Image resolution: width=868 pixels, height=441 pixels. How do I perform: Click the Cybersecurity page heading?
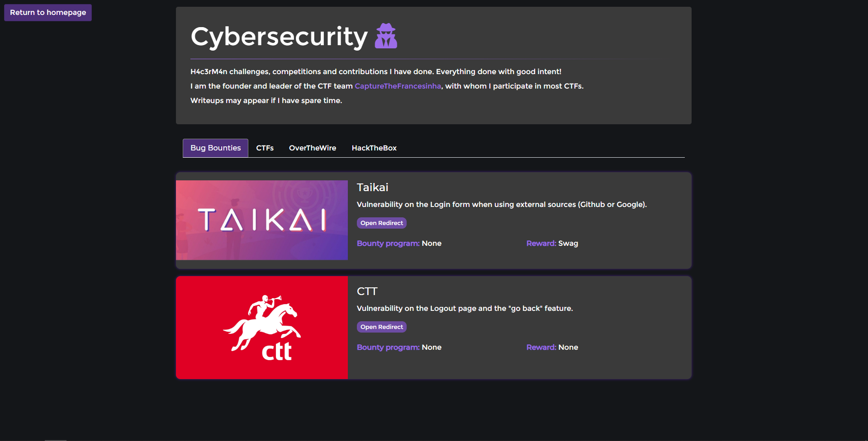point(279,36)
